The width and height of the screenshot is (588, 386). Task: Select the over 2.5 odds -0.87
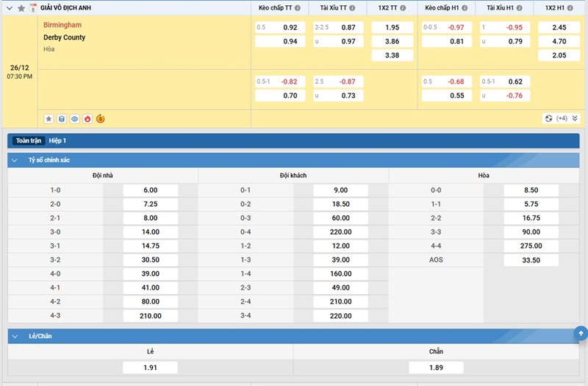click(338, 82)
